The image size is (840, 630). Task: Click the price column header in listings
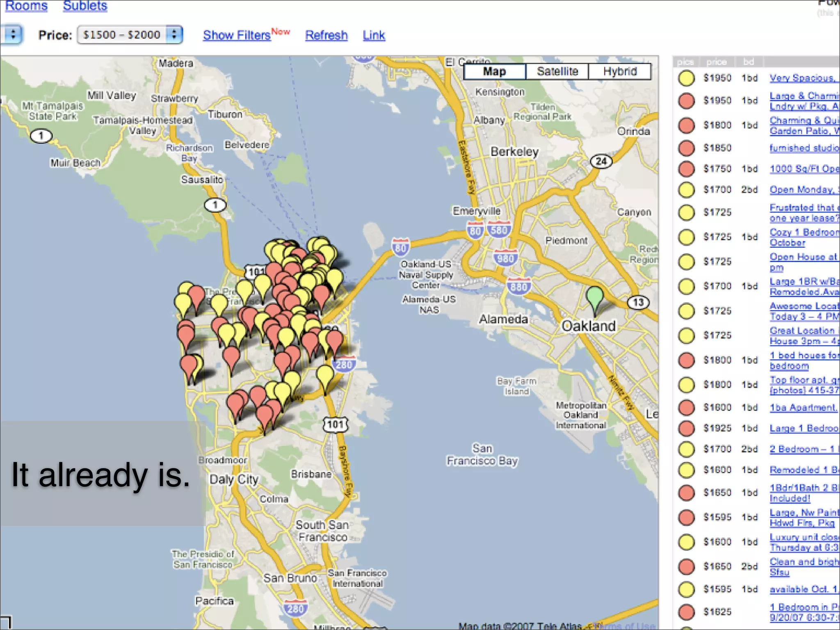click(716, 62)
